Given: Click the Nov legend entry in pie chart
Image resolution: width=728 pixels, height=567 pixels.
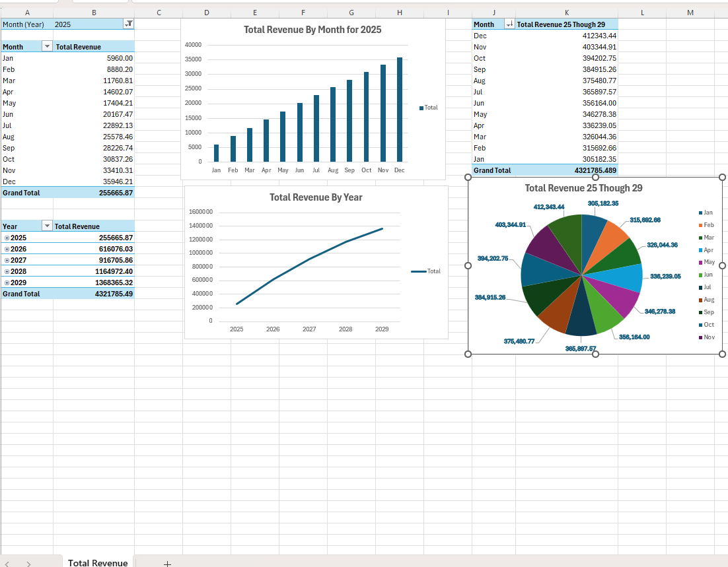Looking at the screenshot, I should [x=707, y=337].
